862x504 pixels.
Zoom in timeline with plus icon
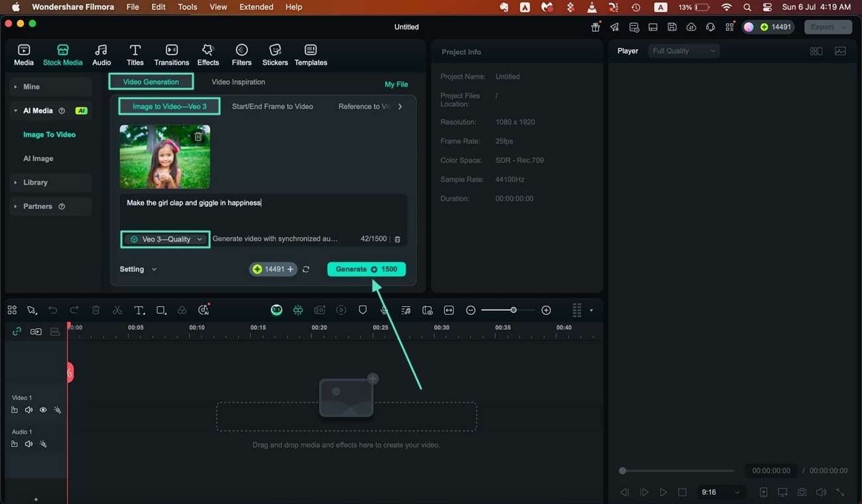tap(546, 310)
